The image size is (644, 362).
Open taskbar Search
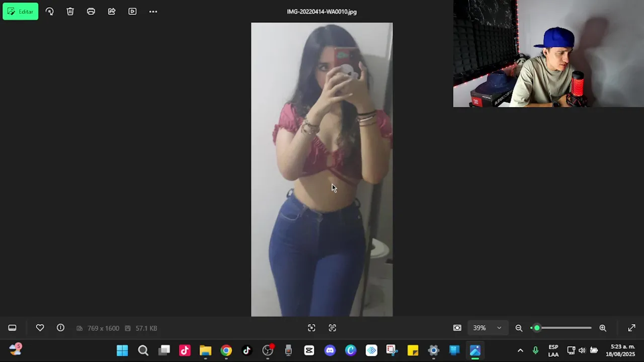tap(143, 350)
